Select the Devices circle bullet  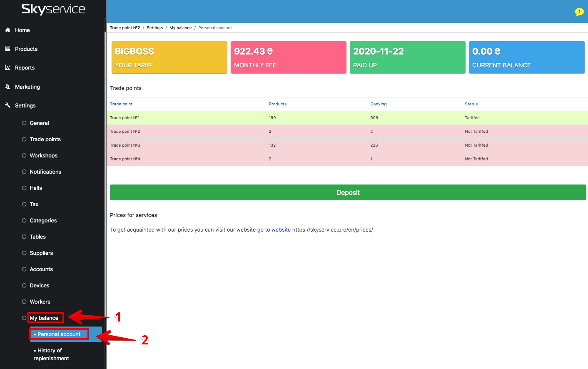point(24,286)
